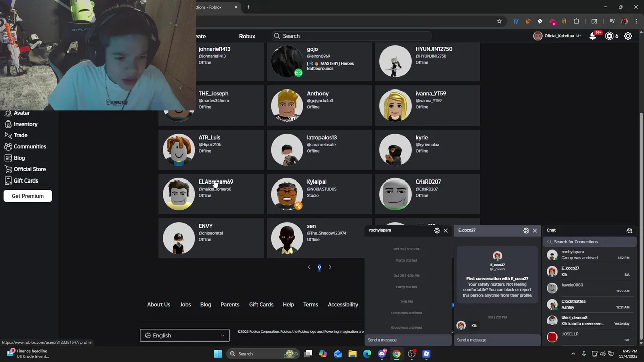Viewport: 644px width, 362px height.
Task: Open the Robux menu in the header
Action: tap(247, 36)
